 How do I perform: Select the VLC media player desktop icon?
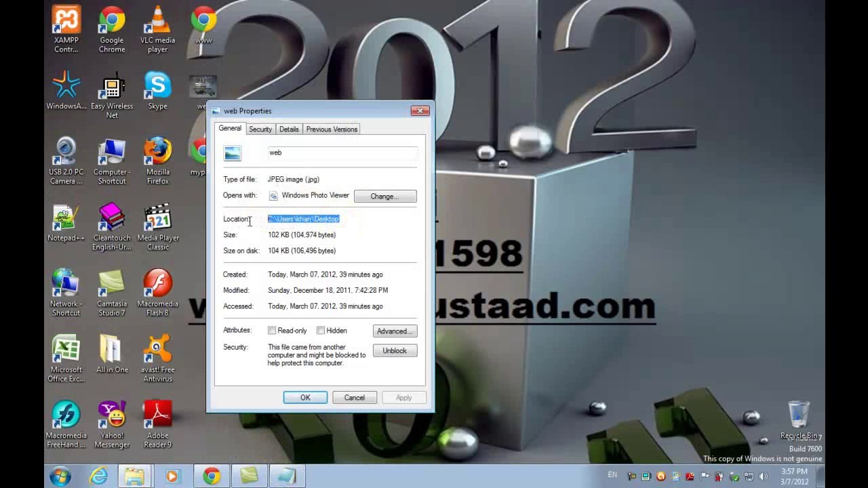point(157,30)
